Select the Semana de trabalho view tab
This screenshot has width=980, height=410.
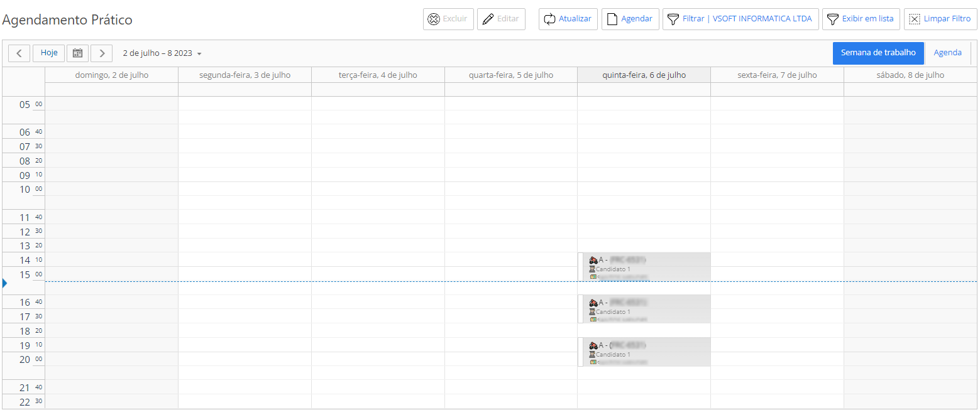point(878,53)
